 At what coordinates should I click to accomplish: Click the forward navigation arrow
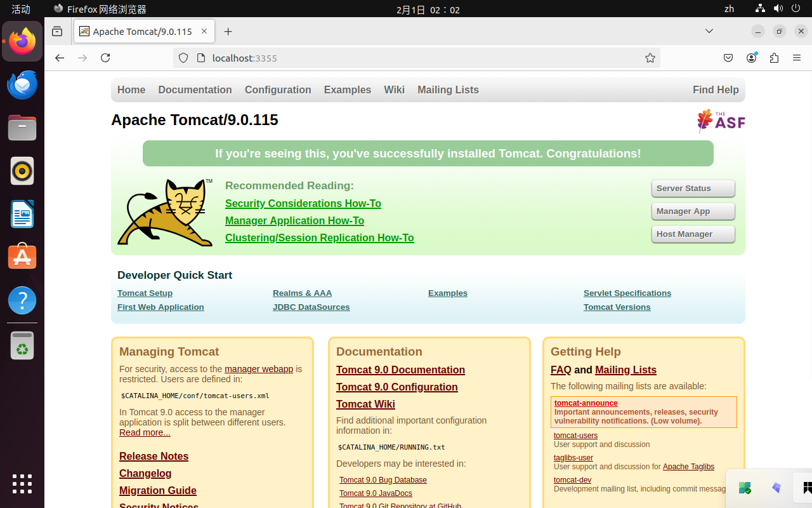tap(82, 58)
